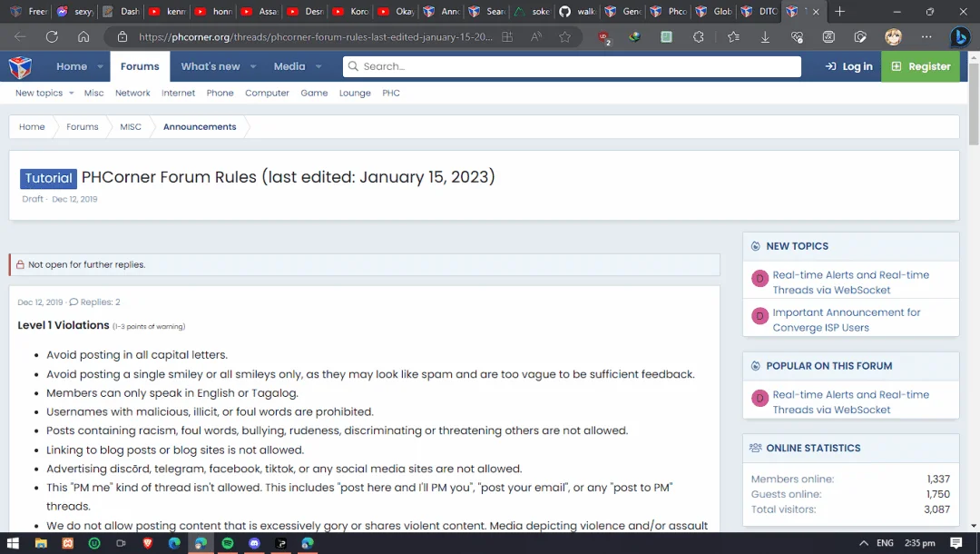Open the Bing chat sidebar icon
Image resolution: width=980 pixels, height=554 pixels.
click(x=960, y=37)
